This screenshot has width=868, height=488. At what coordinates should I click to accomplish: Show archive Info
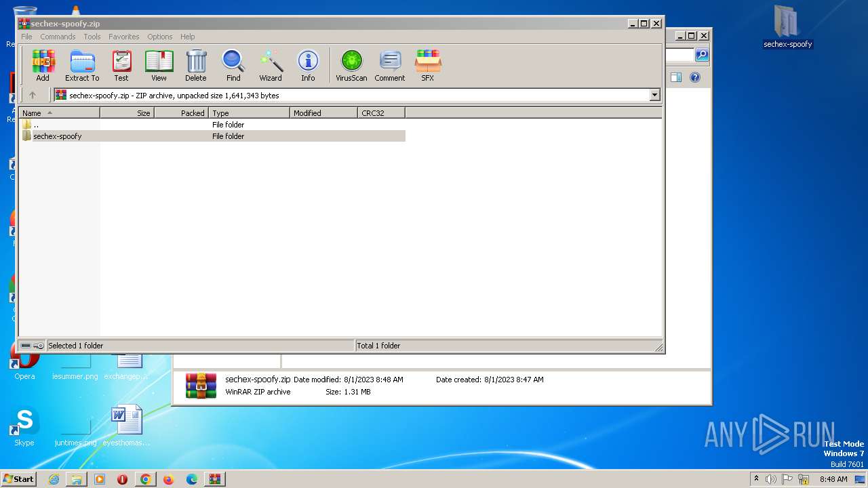pos(308,66)
